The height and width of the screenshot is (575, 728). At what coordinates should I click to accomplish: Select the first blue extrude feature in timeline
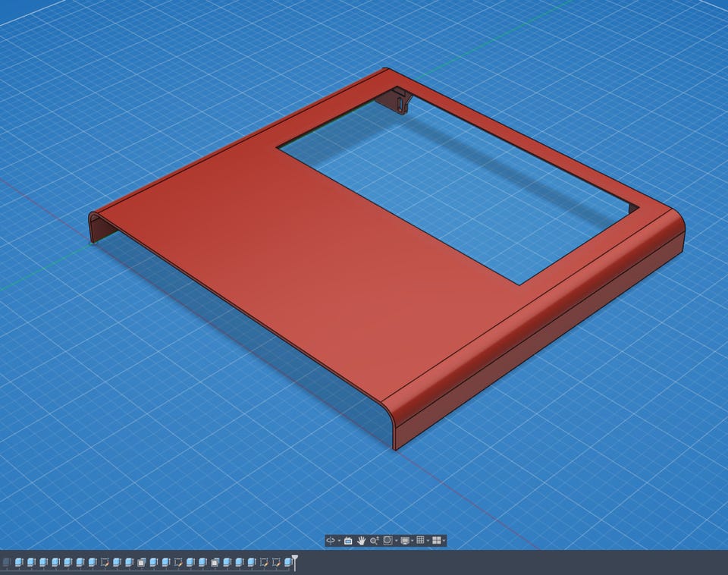pyautogui.click(x=19, y=562)
